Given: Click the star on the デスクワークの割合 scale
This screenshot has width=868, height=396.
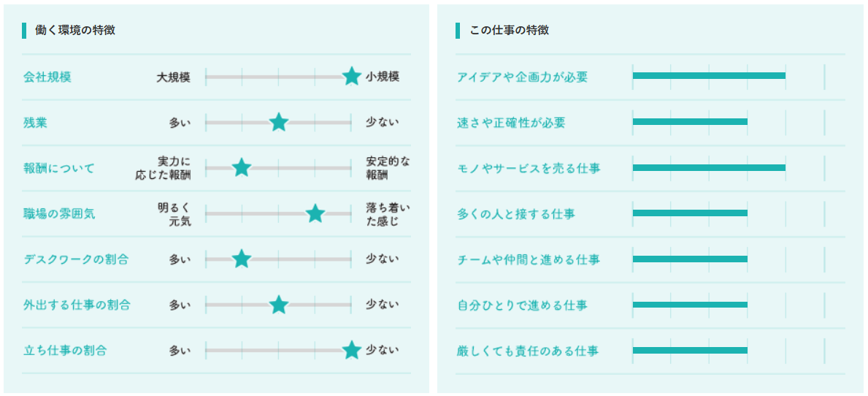Looking at the screenshot, I should coord(242,259).
